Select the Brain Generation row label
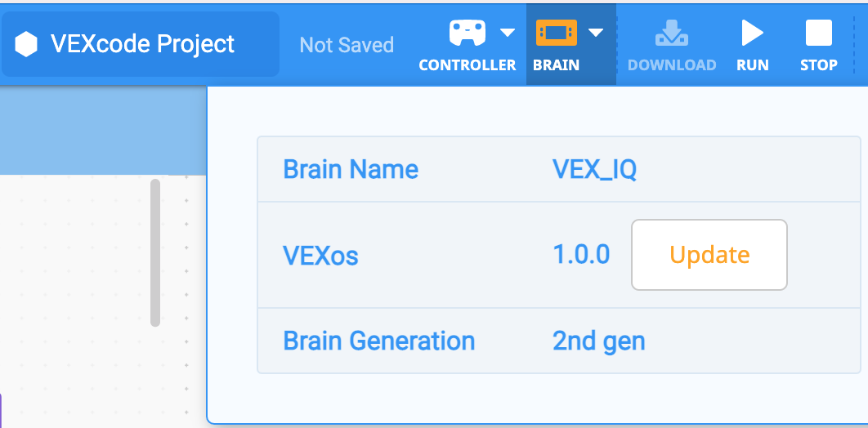 378,341
